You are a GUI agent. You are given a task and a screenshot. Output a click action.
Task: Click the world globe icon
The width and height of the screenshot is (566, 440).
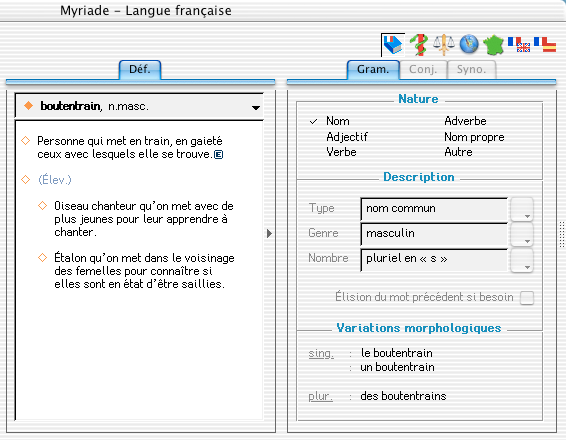tap(469, 45)
